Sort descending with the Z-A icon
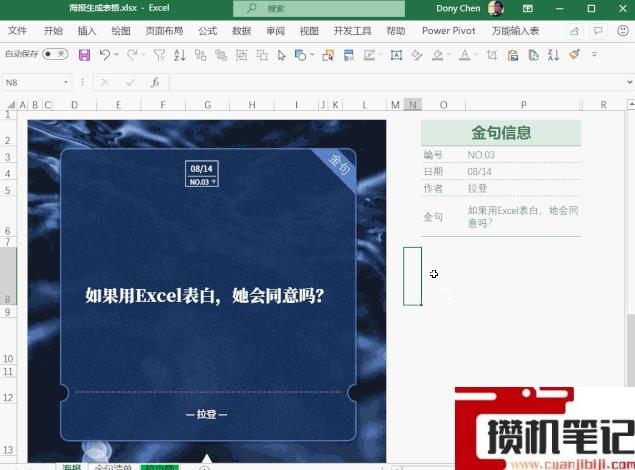Viewport: 635px width, 470px height. (x=553, y=55)
